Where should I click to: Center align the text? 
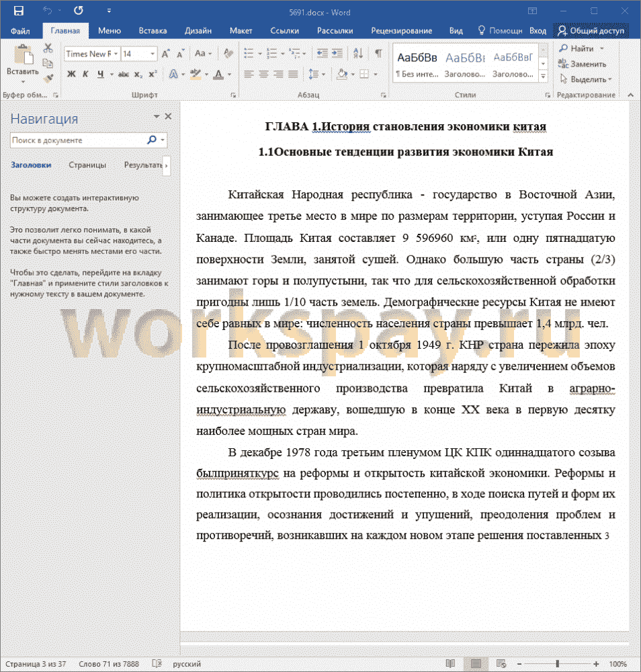tap(263, 74)
